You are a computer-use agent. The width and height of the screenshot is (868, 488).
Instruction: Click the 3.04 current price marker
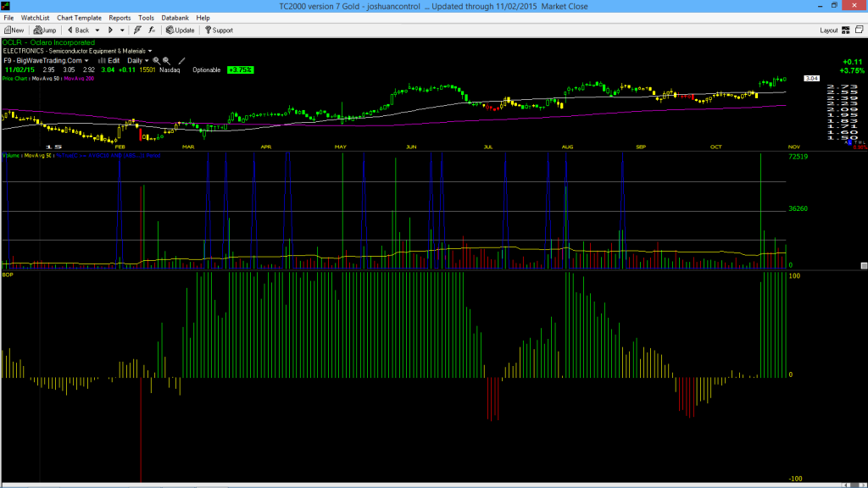(811, 79)
